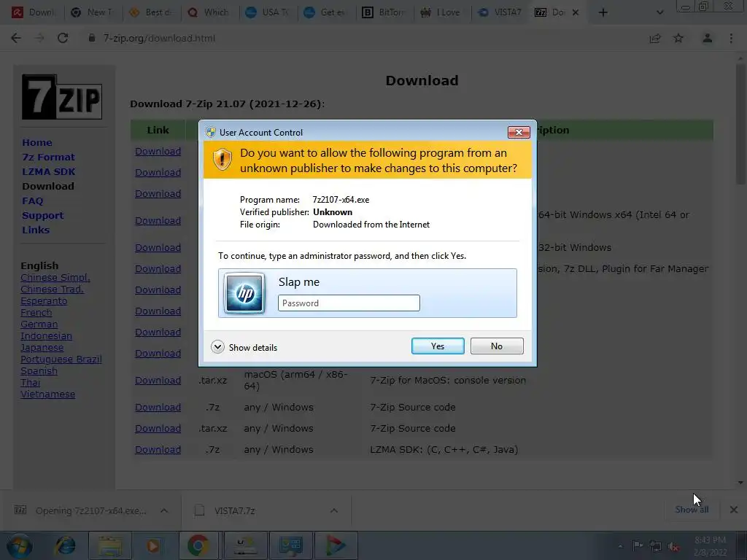Reload the 7-zip download page

63,38
